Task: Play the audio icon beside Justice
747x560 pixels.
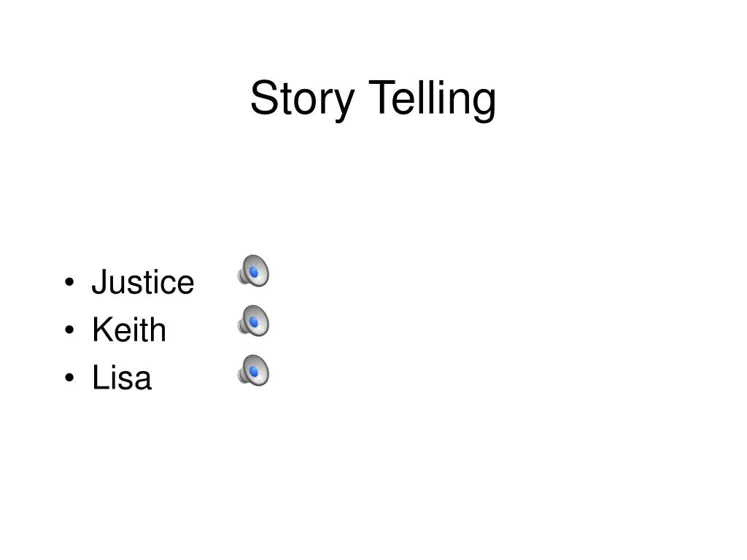Action: [253, 271]
